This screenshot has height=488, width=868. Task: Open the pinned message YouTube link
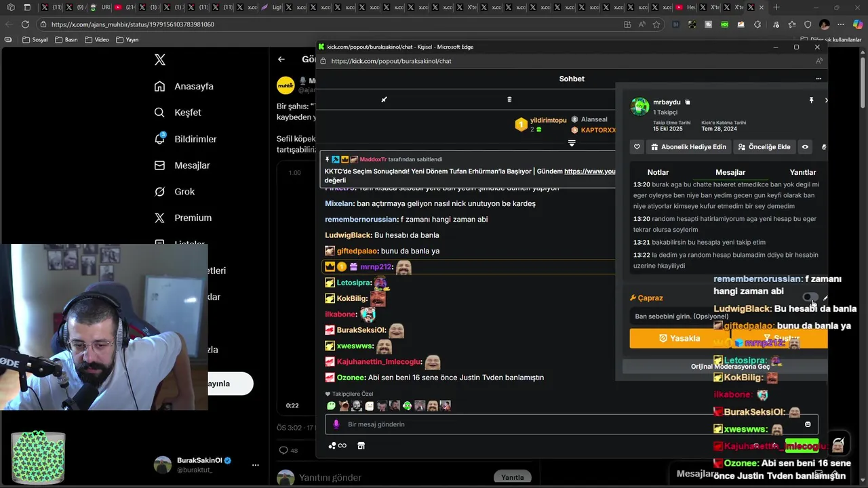click(x=589, y=171)
